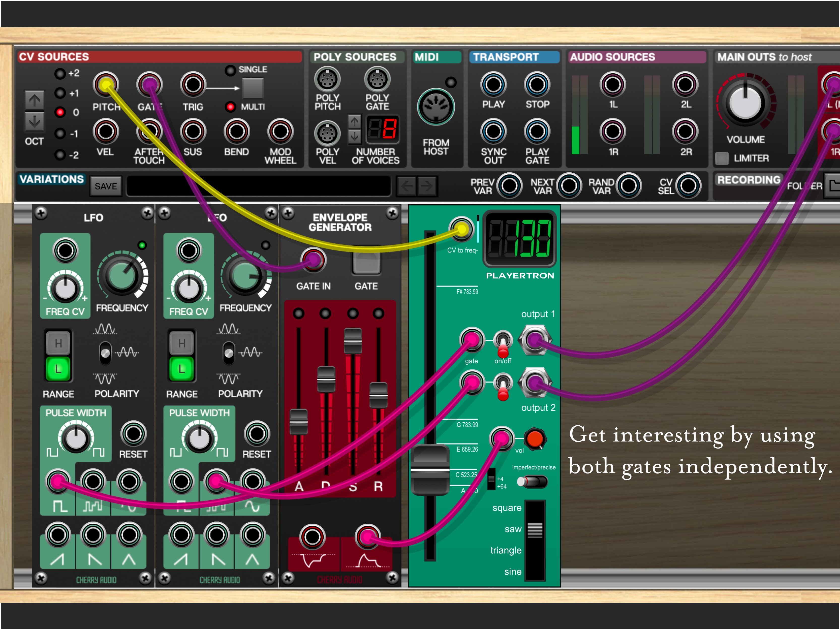
Task: Click the POLY PITCH output jack
Action: coord(327,79)
